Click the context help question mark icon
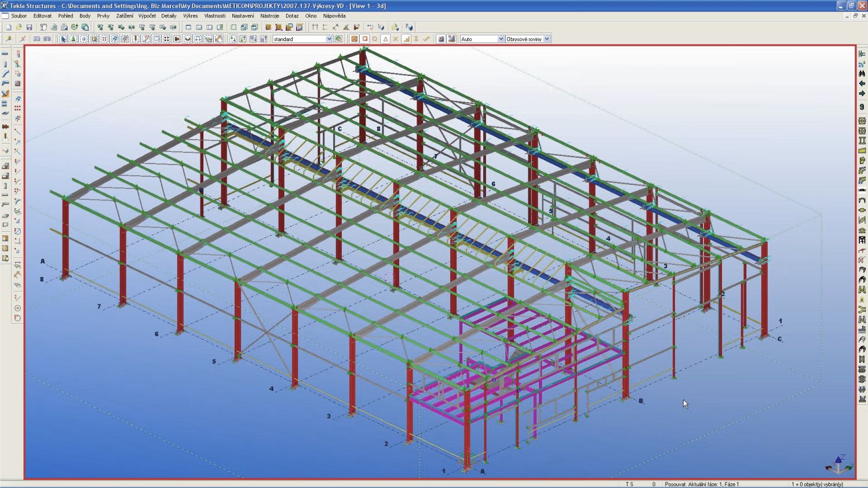 [409, 27]
